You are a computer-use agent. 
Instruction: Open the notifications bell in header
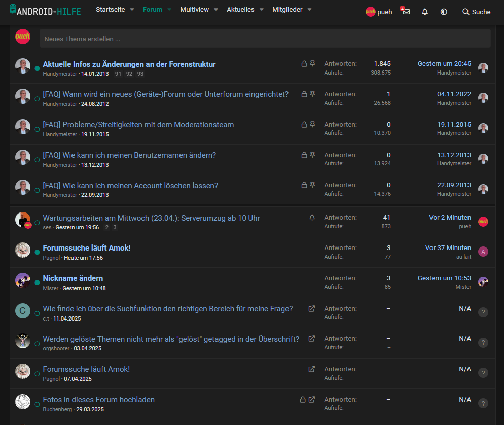coord(425,12)
